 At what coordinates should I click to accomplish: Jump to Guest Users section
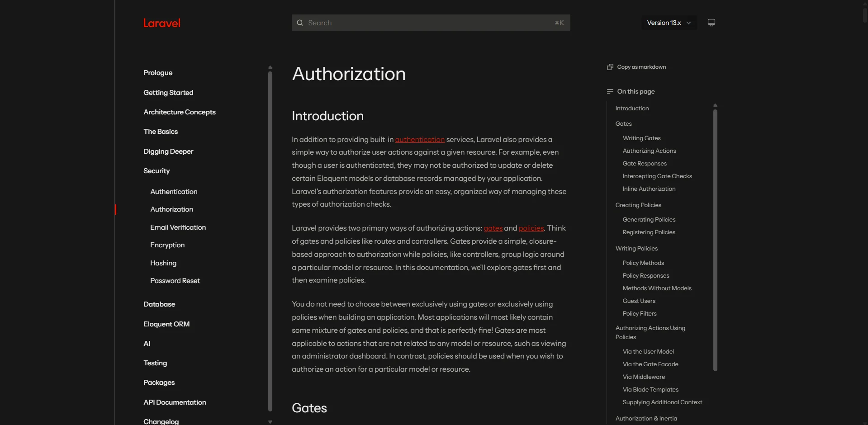639,301
